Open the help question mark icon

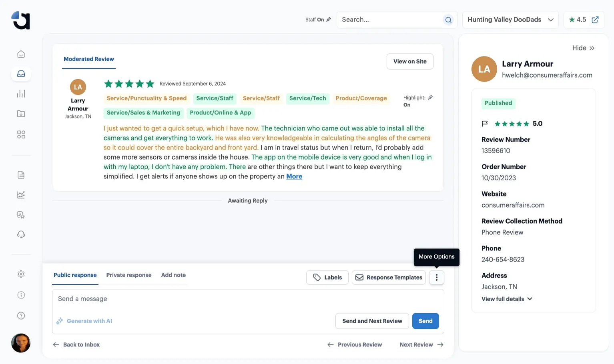[21, 316]
